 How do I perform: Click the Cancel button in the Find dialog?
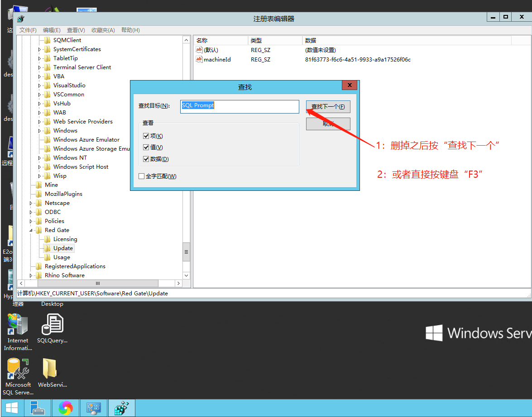(328, 124)
